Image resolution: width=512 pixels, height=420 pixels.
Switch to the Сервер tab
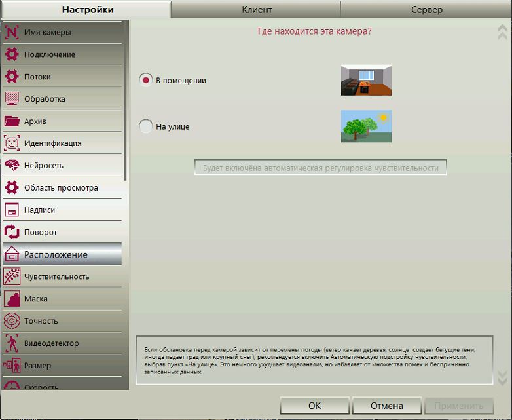point(426,9)
